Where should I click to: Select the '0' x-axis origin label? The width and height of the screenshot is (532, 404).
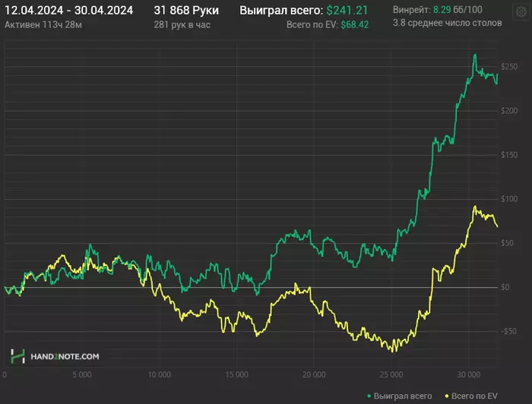[5, 374]
